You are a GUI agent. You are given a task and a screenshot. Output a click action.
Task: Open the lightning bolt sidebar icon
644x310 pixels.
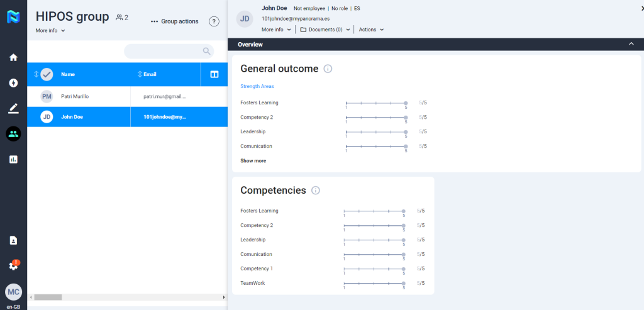pyautogui.click(x=13, y=83)
